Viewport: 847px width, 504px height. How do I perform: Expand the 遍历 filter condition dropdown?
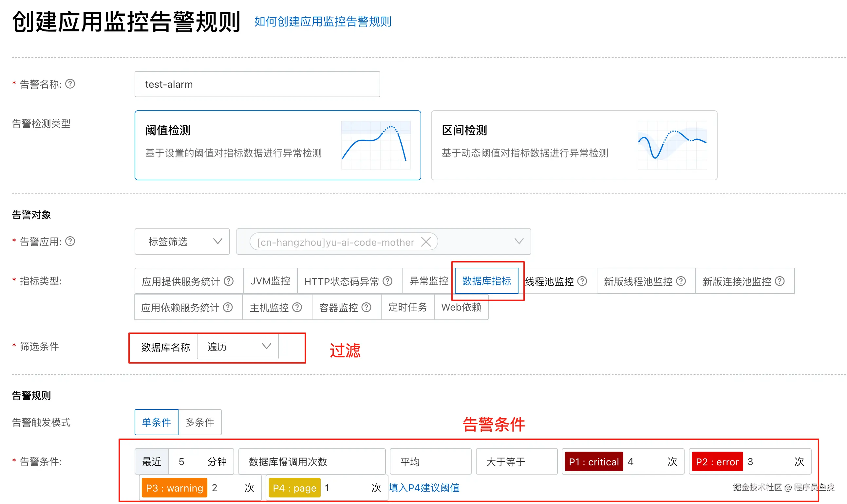pyautogui.click(x=238, y=347)
